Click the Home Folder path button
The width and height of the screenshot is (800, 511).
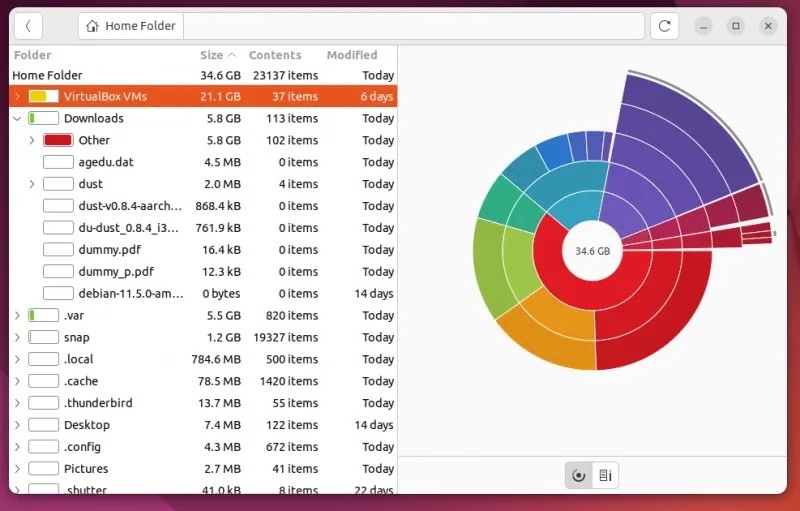(x=131, y=25)
